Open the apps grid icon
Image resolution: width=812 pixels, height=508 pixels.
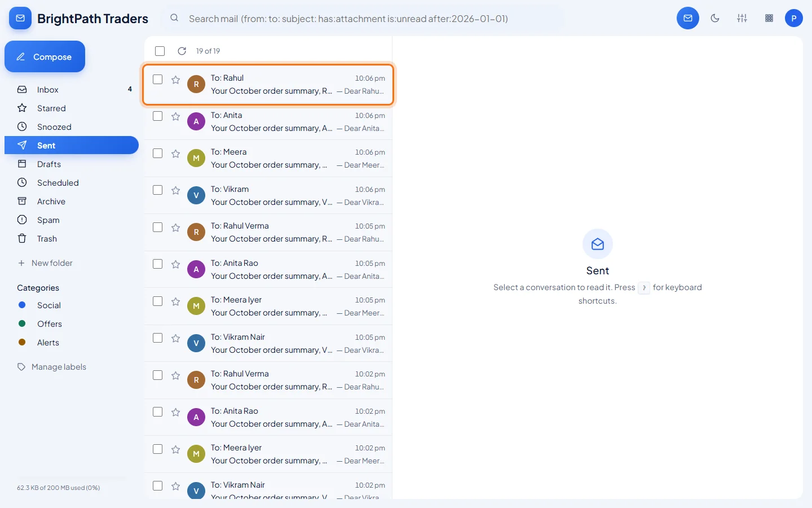click(769, 18)
